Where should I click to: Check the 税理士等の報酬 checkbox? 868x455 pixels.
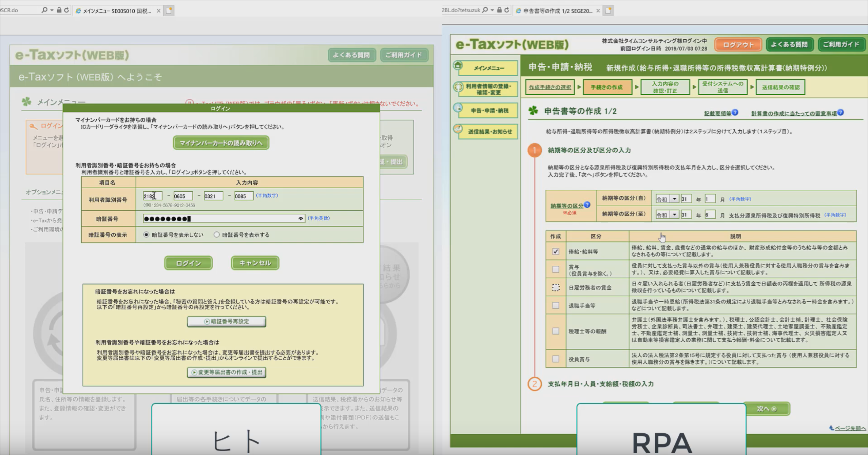[556, 331]
